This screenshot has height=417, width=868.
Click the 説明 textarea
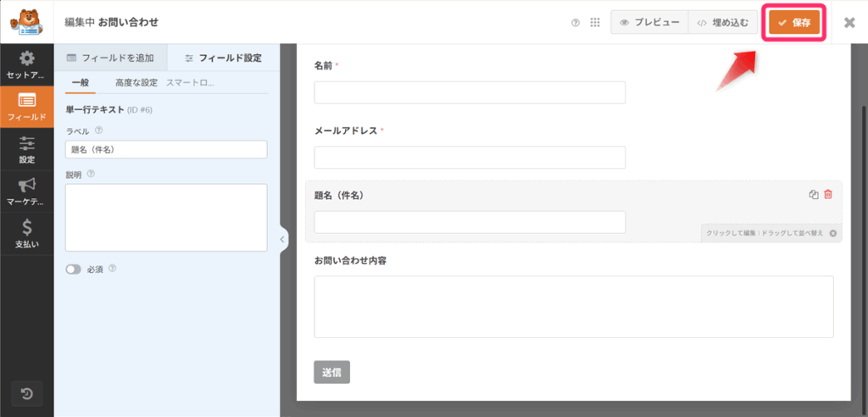pos(166,218)
